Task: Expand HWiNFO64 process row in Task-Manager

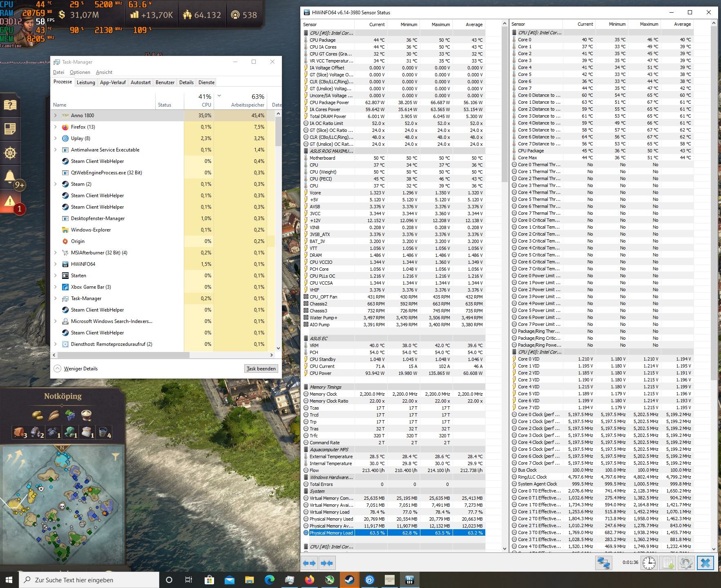Action: [x=56, y=264]
